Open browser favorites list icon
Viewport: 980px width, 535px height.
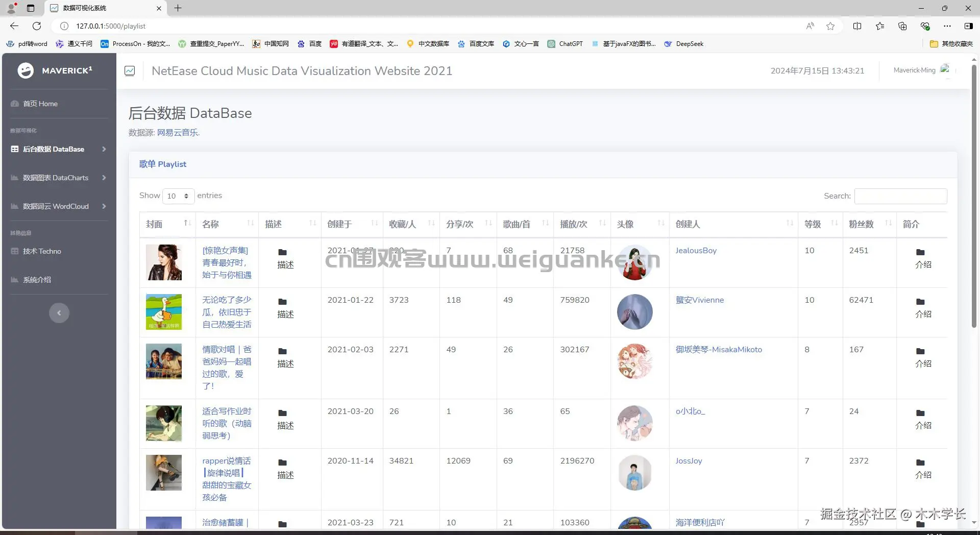coord(880,26)
